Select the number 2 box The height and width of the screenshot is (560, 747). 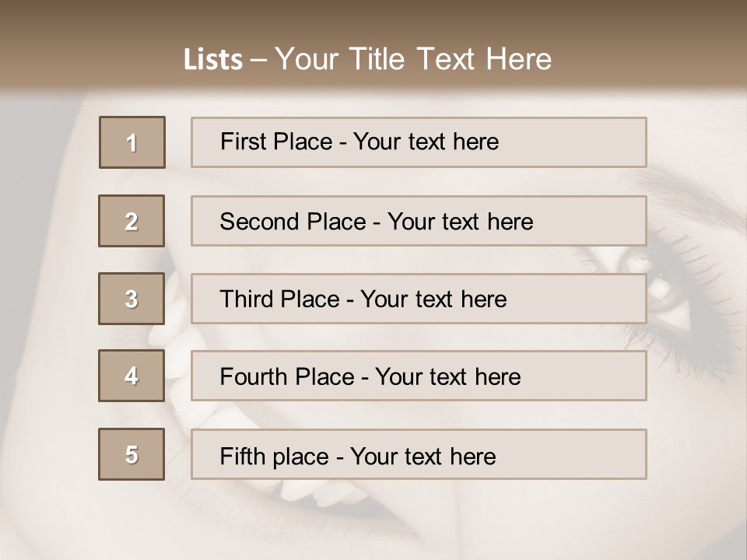pos(132,221)
